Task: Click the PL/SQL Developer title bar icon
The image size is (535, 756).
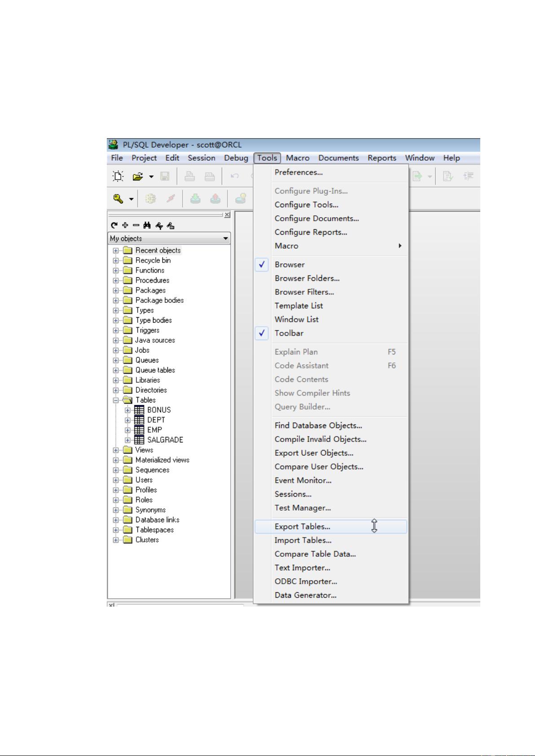Action: 113,144
